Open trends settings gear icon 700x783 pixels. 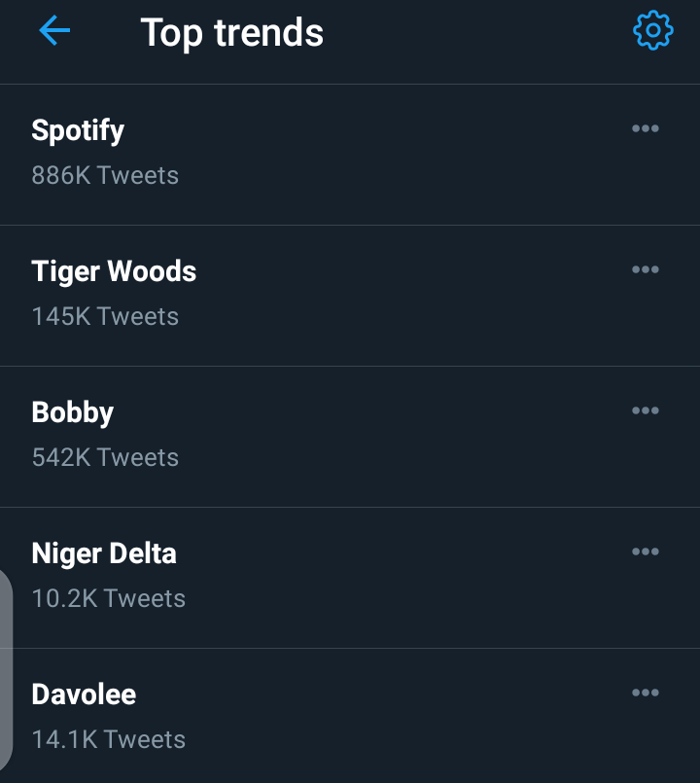pos(652,30)
